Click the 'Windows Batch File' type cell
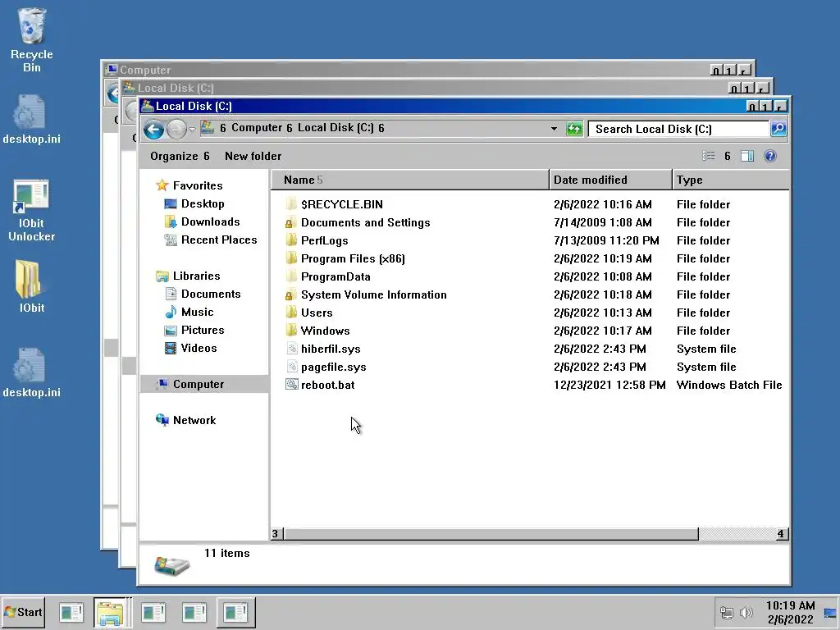This screenshot has height=630, width=840. point(728,385)
